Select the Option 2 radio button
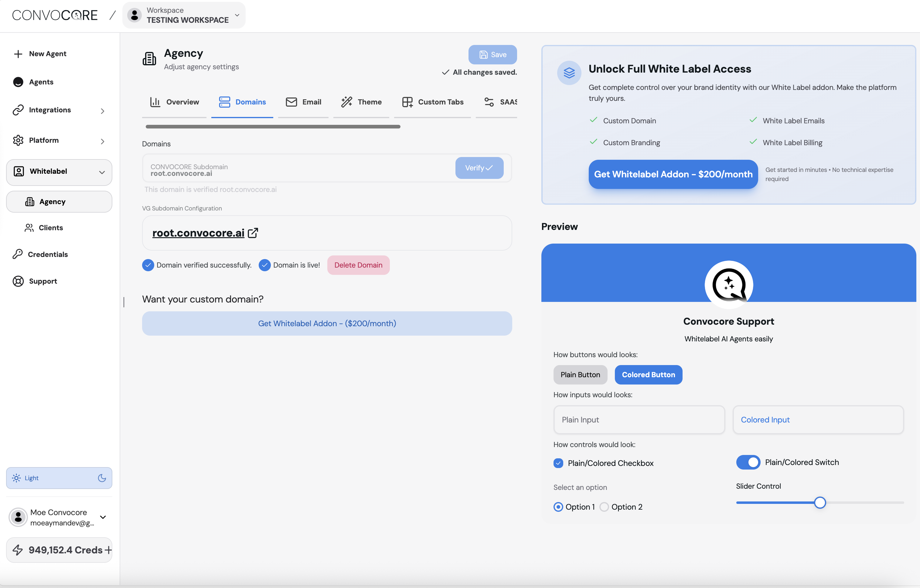920x588 pixels. (604, 507)
